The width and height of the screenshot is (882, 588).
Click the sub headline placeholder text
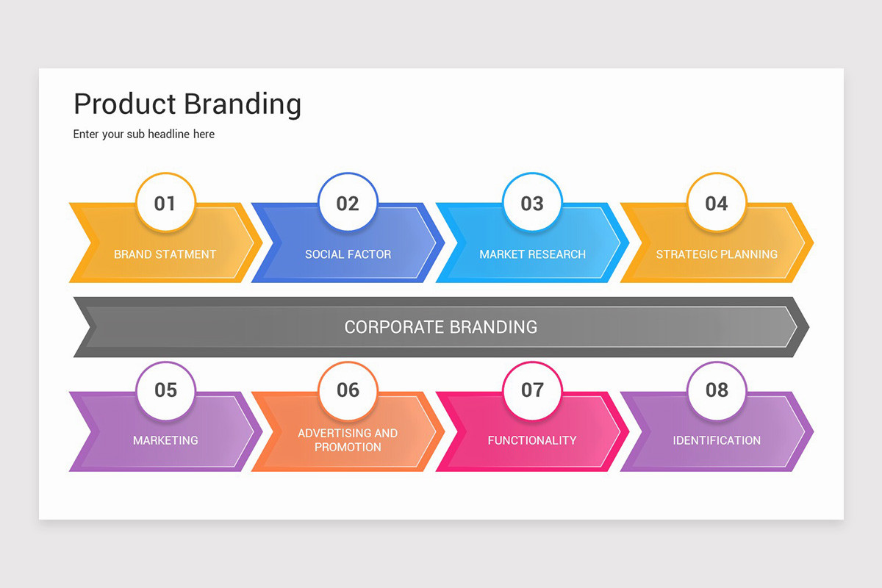click(x=144, y=135)
